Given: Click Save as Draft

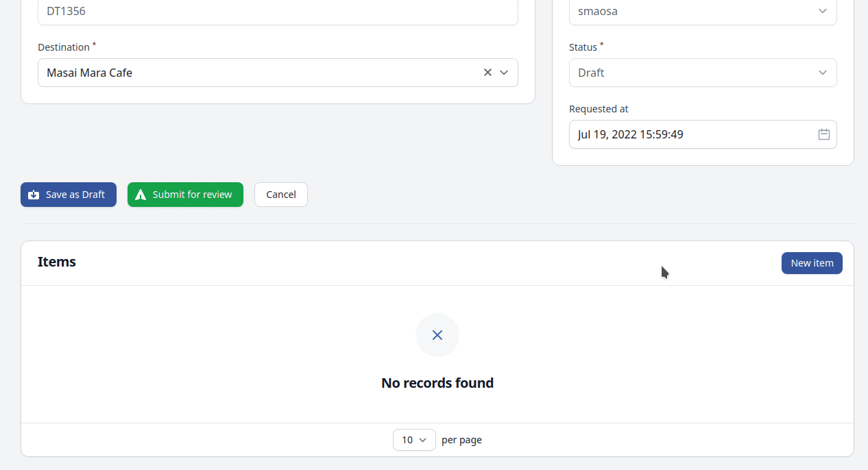Looking at the screenshot, I should pos(69,195).
